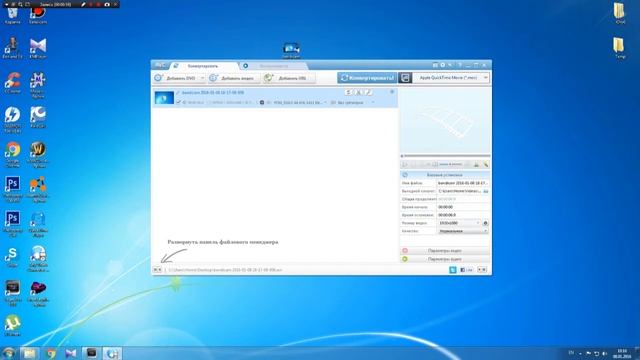This screenshot has width=640, height=360.
Task: Click the output device profile icon
Action: point(405,78)
